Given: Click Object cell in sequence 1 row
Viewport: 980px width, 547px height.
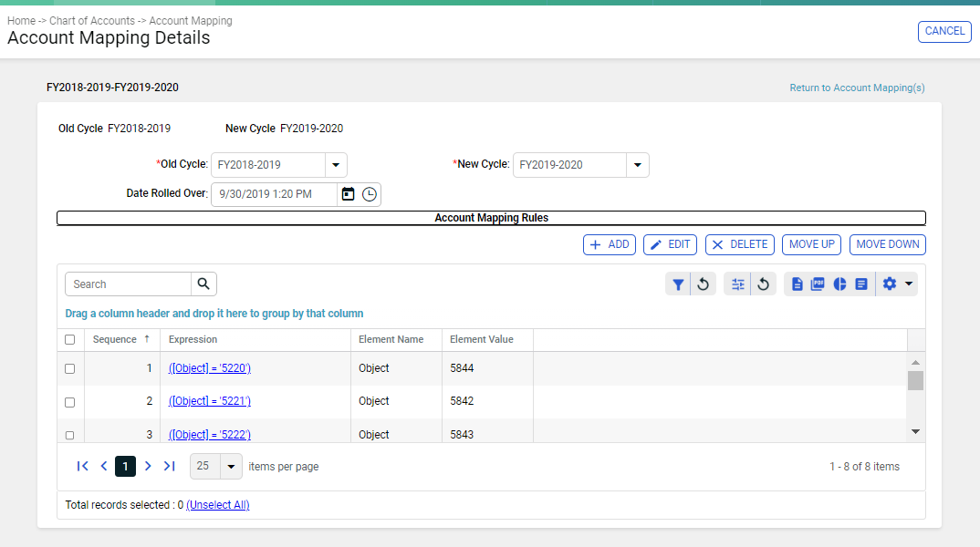Looking at the screenshot, I should click(374, 368).
